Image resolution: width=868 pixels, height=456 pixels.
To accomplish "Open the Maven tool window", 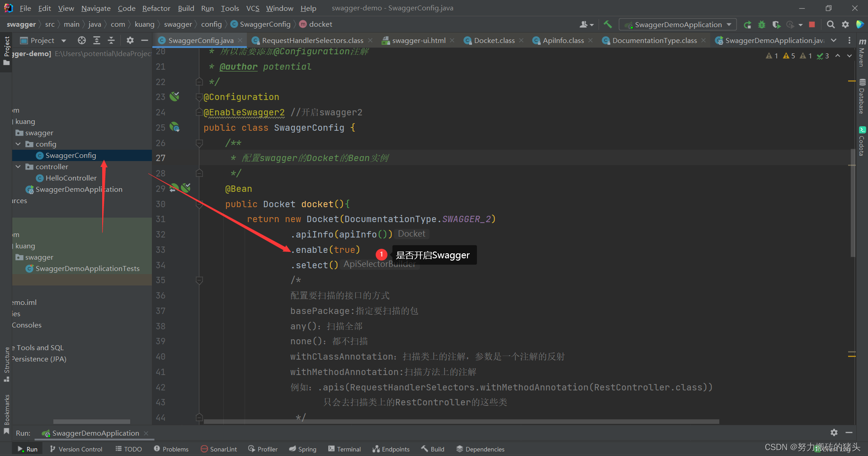I will 862,52.
